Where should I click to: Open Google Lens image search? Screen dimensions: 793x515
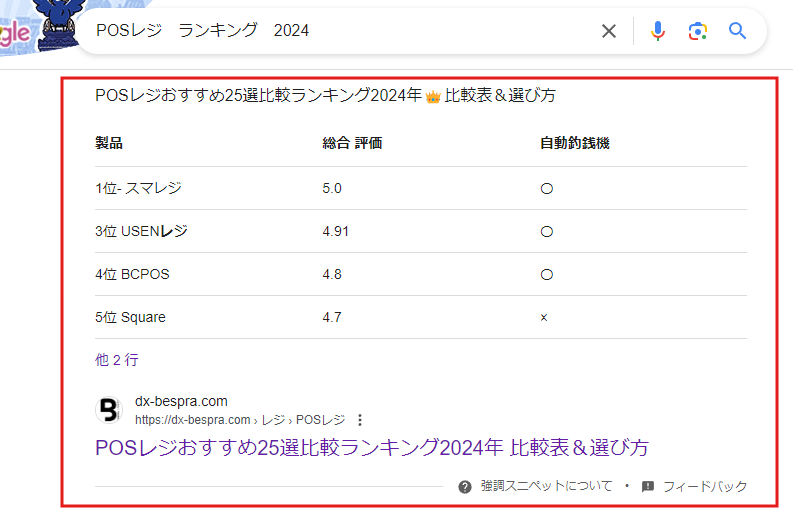698,31
